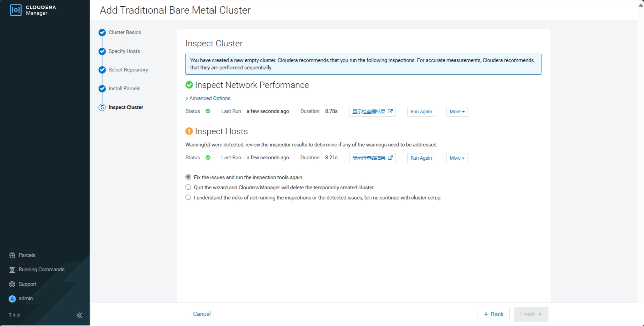Click the Back button
644x326 pixels.
[x=493, y=314]
